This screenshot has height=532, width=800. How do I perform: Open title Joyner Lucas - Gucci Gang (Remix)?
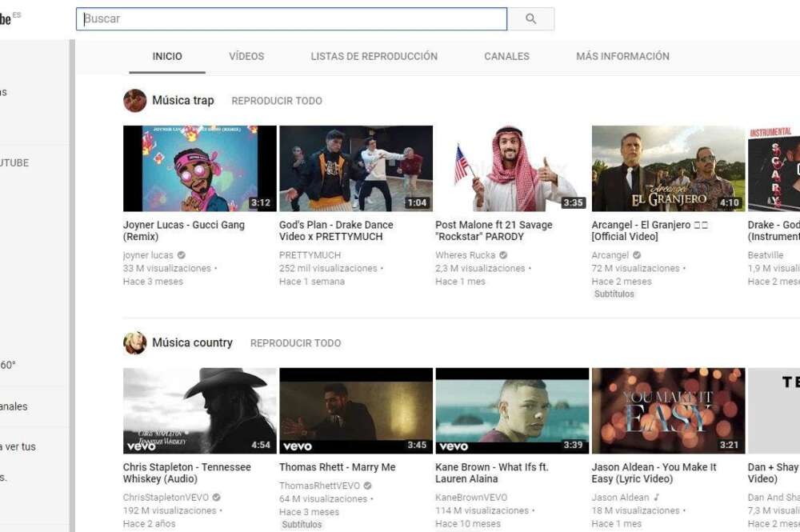click(x=184, y=230)
